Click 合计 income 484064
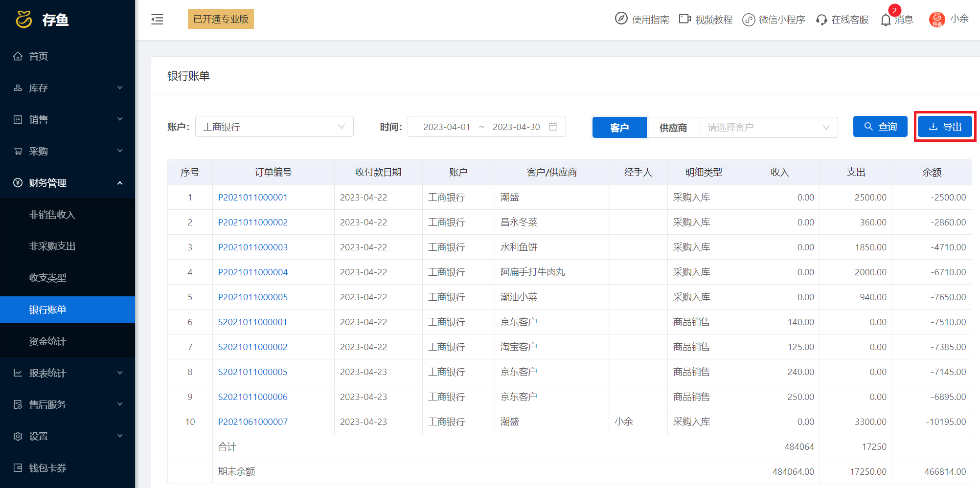The height and width of the screenshot is (488, 980). tap(799, 447)
